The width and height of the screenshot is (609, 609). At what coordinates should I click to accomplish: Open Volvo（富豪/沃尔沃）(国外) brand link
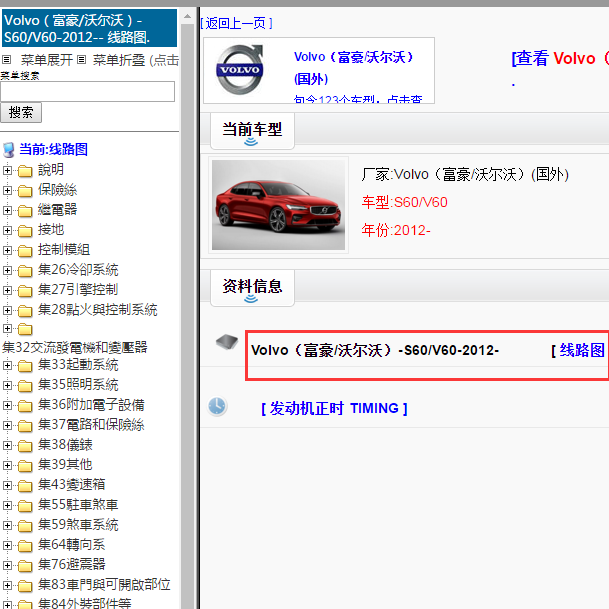353,68
